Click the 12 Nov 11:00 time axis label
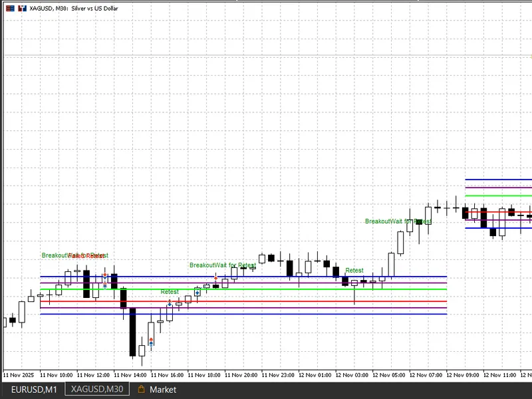The width and height of the screenshot is (532, 399). (x=500, y=375)
